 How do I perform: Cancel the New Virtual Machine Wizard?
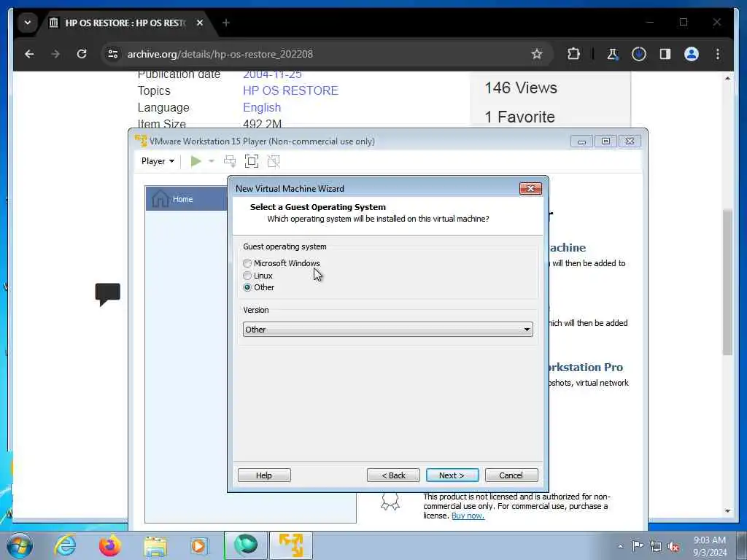pos(511,475)
